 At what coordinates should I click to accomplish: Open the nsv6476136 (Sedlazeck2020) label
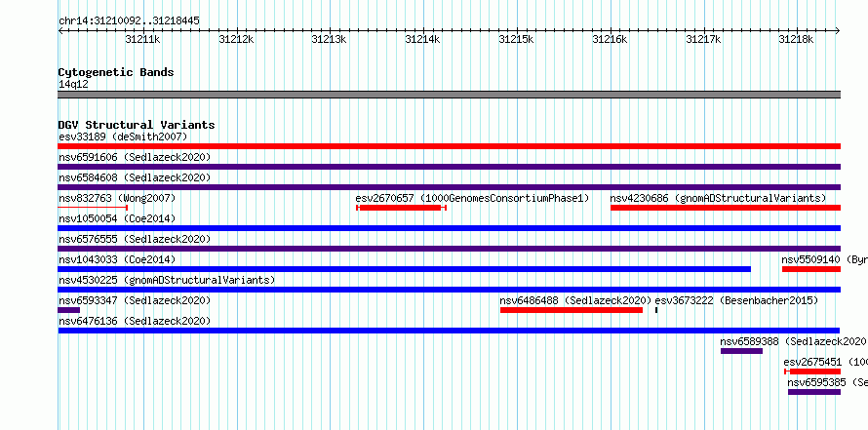point(135,321)
